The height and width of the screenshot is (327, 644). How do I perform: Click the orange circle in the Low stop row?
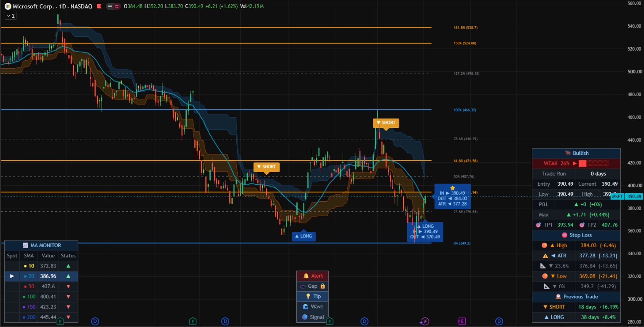coord(545,276)
